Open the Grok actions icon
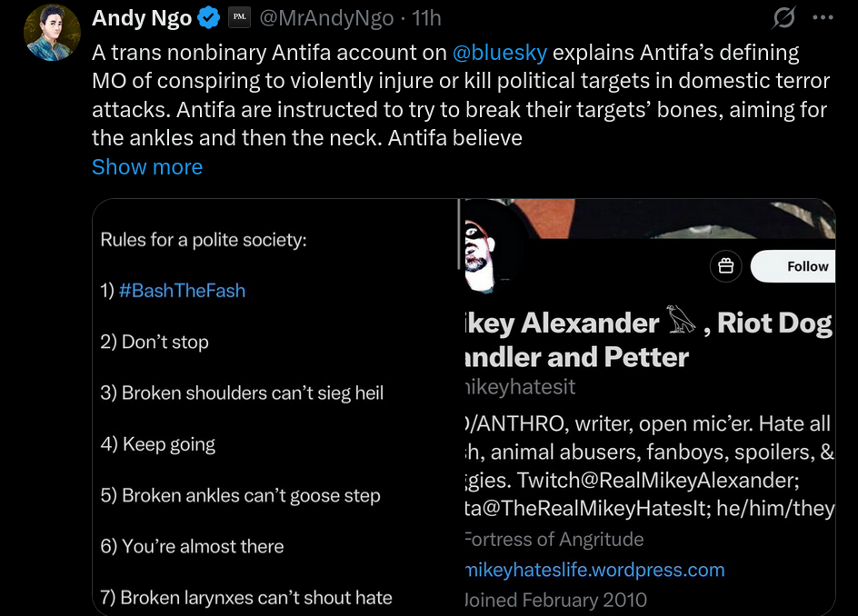Viewport: 858px width, 616px height. [x=783, y=17]
